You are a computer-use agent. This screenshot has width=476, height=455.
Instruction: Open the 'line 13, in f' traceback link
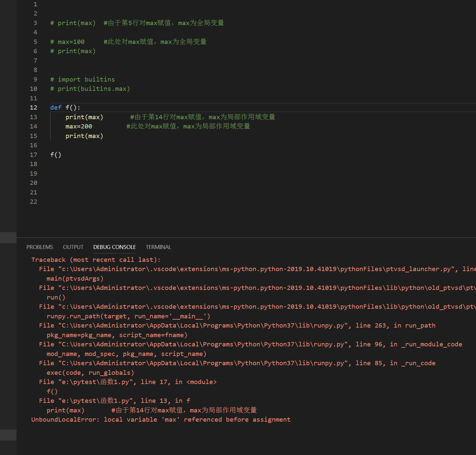(x=115, y=401)
